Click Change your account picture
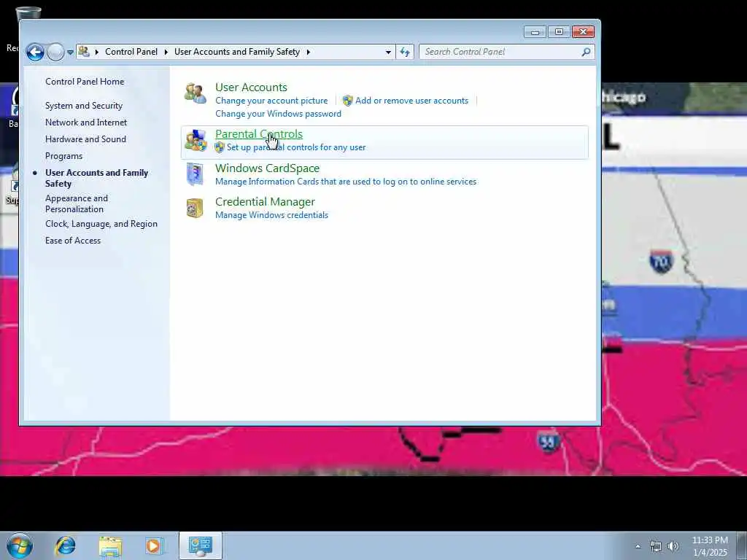 (x=271, y=101)
